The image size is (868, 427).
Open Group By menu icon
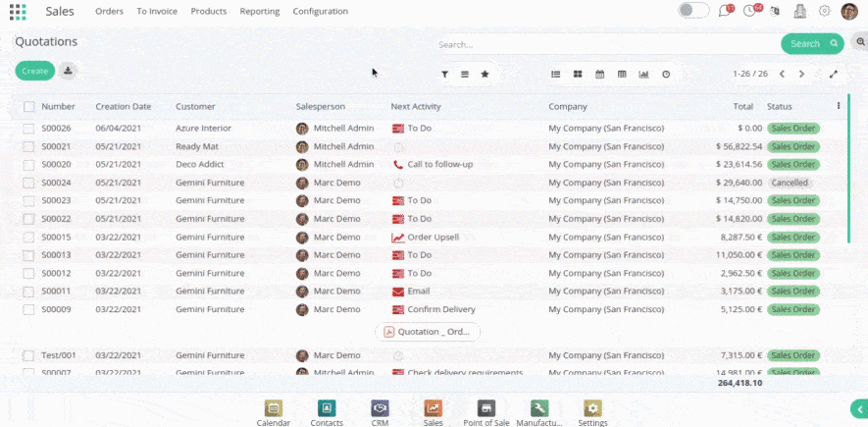pos(465,74)
